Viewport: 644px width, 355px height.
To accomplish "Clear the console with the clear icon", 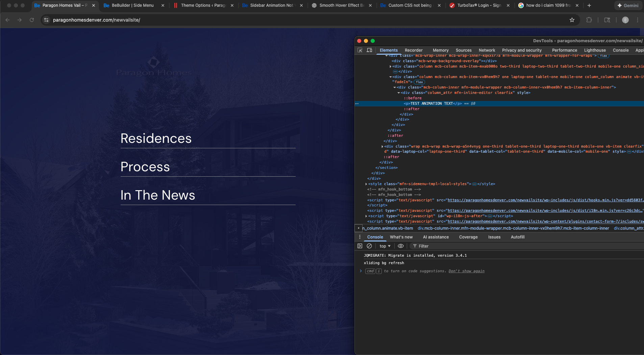I will pyautogui.click(x=369, y=246).
